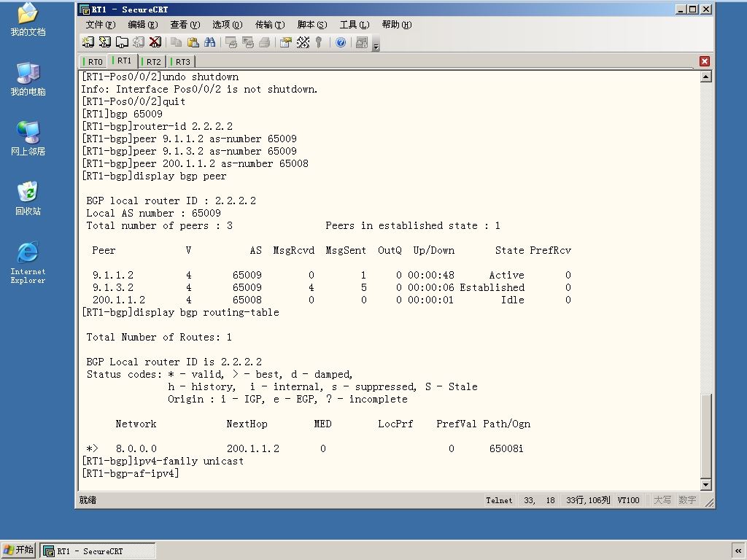Click the 大写 caps lock indicator

click(x=662, y=500)
